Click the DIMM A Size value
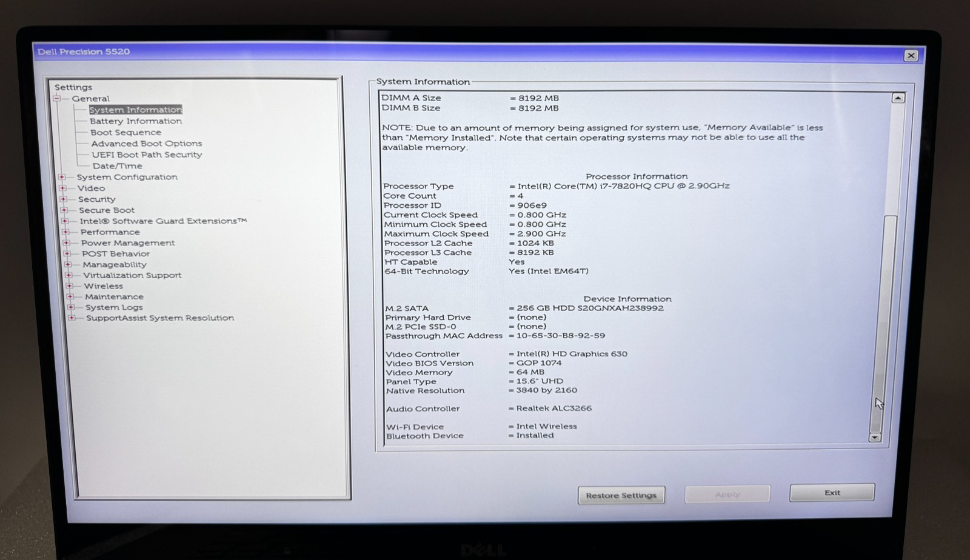Image resolution: width=970 pixels, height=560 pixels. click(538, 98)
